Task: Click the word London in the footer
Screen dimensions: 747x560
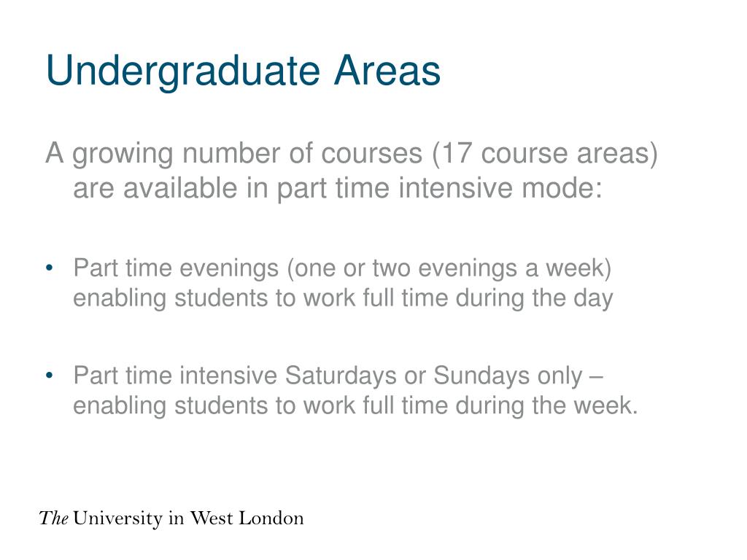Action: [x=271, y=518]
